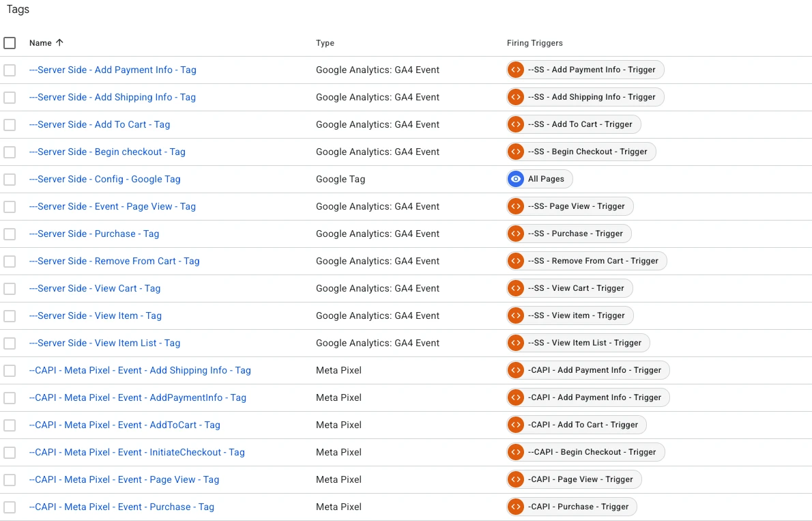Select checkbox for Server Side View Item tag
The height and width of the screenshot is (521, 812).
10,315
